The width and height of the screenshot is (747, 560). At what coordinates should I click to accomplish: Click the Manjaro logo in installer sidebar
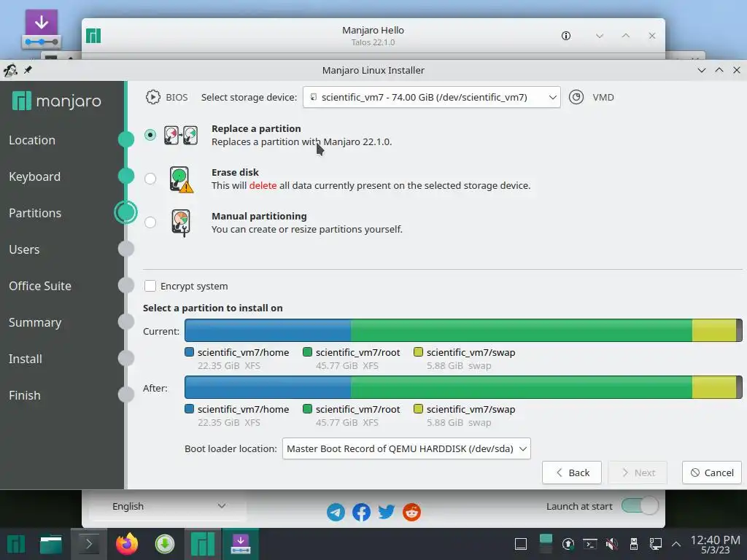point(57,101)
